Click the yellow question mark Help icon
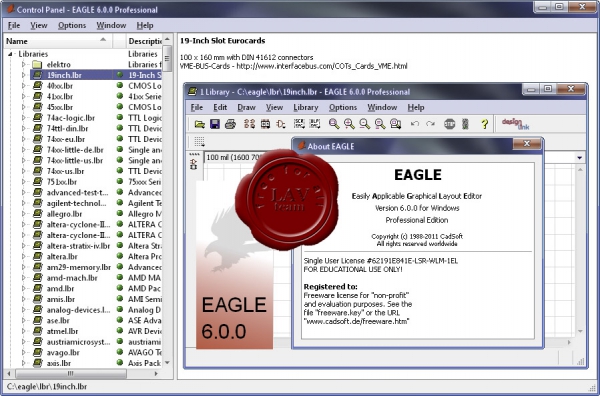This screenshot has width=600, height=396. [484, 124]
